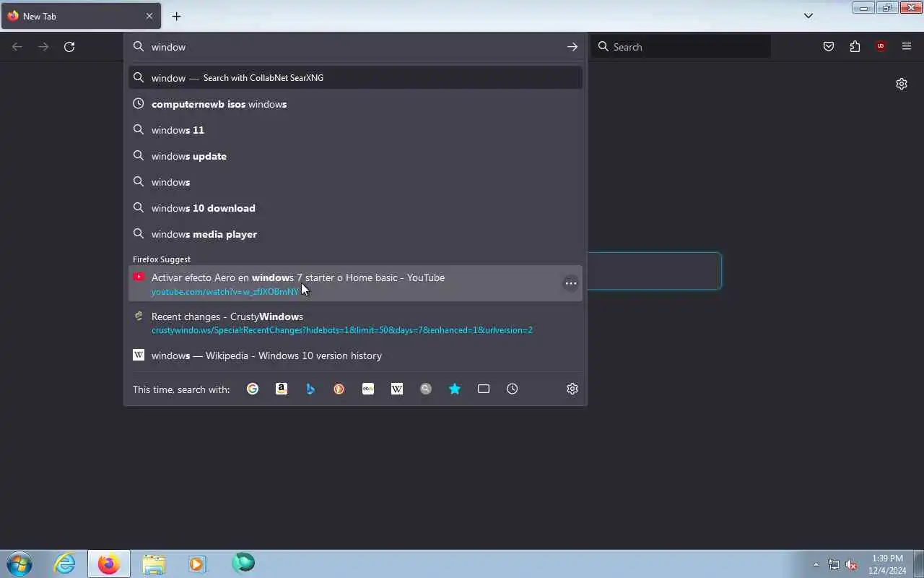Open a new tab with plus button
Screen dimensions: 924x578
pos(176,16)
